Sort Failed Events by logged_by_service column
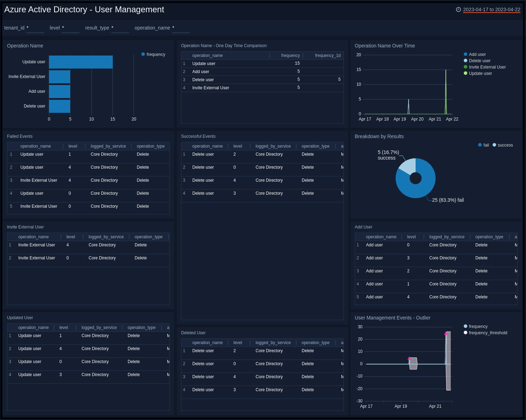Viewport: 526px width, 420px height. click(x=108, y=146)
